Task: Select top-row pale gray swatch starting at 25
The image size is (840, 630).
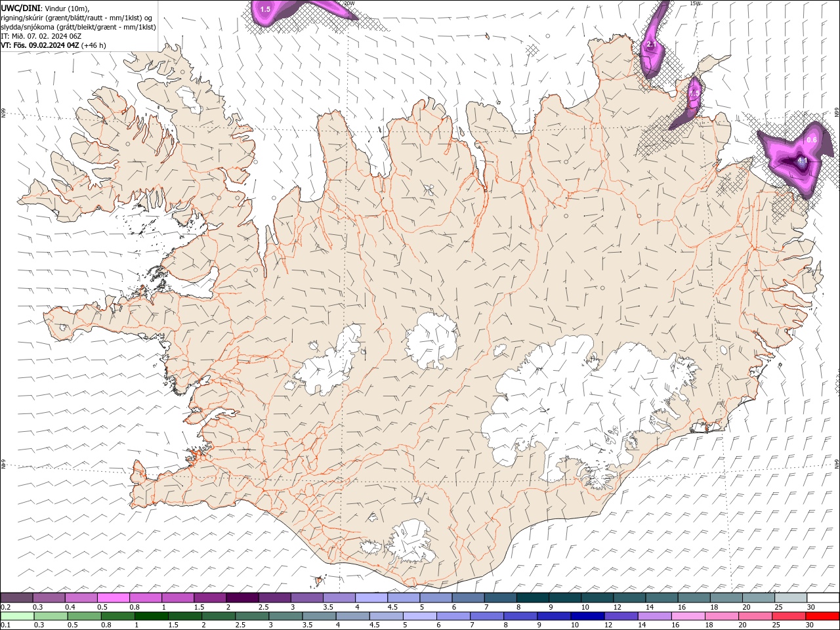Action: [x=791, y=598]
